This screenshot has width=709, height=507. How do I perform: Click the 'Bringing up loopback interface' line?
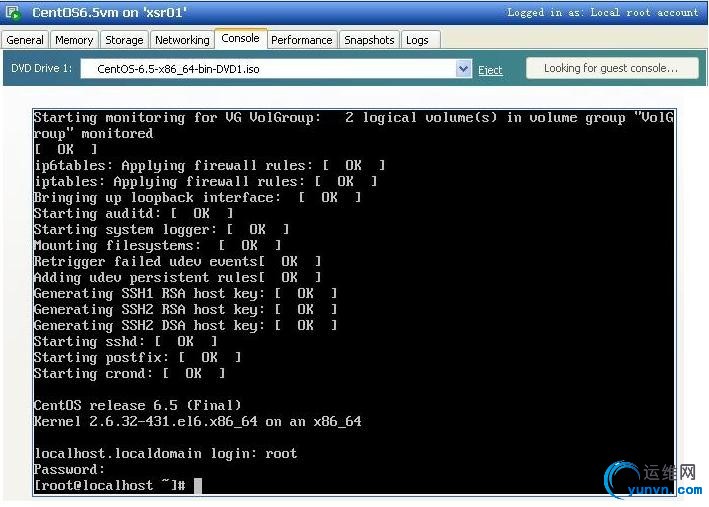pyautogui.click(x=198, y=197)
